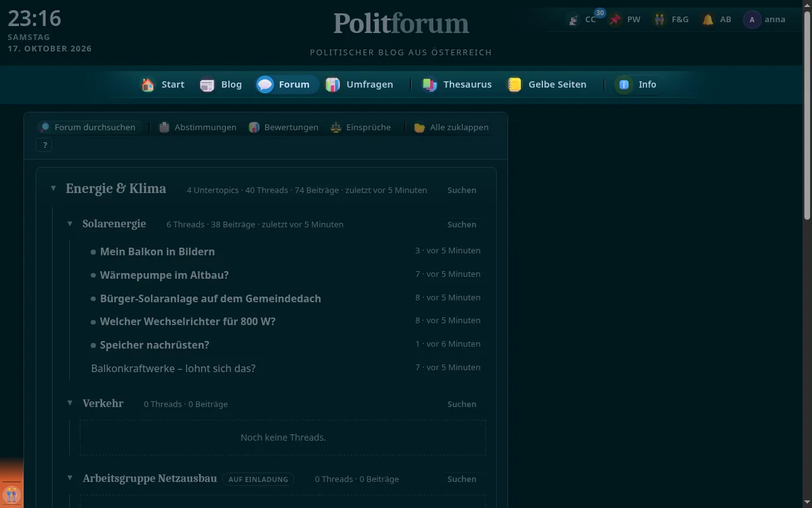Go to Start via the house icon
The image size is (812, 508).
[x=148, y=84]
